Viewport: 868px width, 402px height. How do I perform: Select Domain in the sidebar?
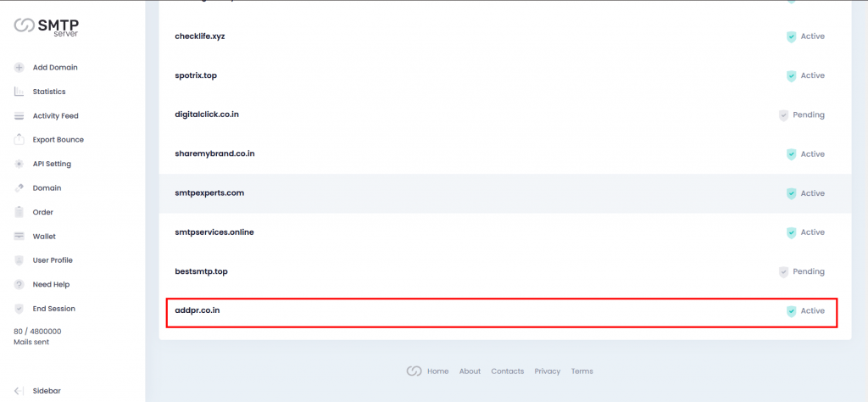47,187
